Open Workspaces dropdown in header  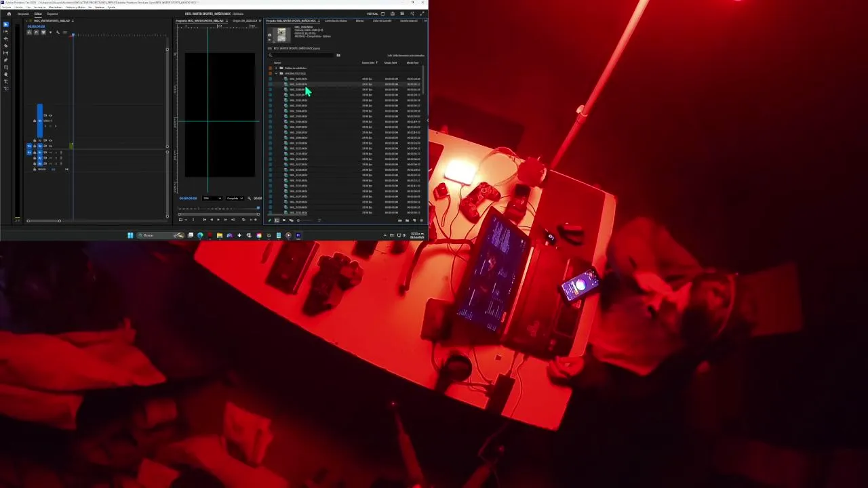383,14
